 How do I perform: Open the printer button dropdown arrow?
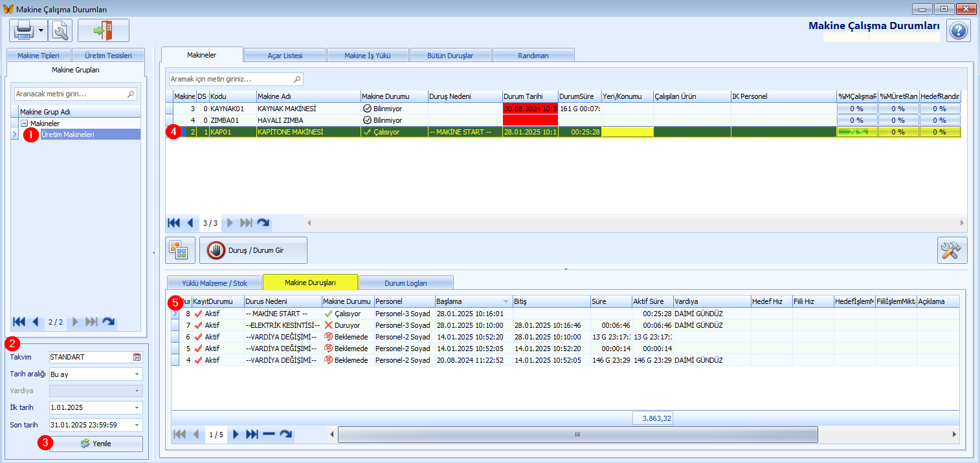[x=41, y=30]
